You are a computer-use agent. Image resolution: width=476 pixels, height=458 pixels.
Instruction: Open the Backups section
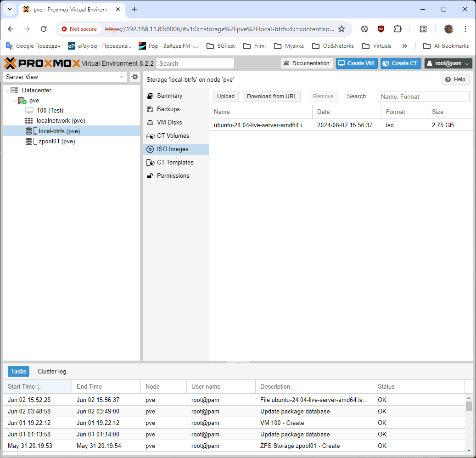point(176,109)
